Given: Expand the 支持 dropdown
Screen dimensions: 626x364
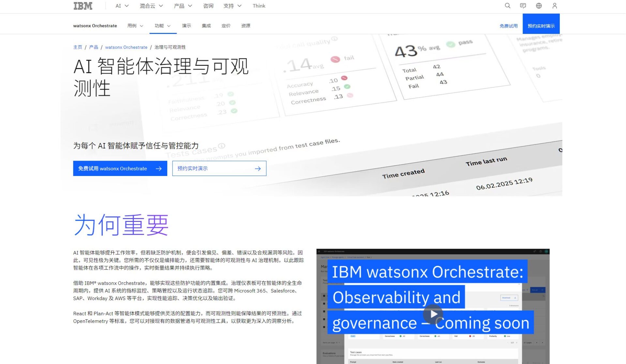Looking at the screenshot, I should 232,6.
